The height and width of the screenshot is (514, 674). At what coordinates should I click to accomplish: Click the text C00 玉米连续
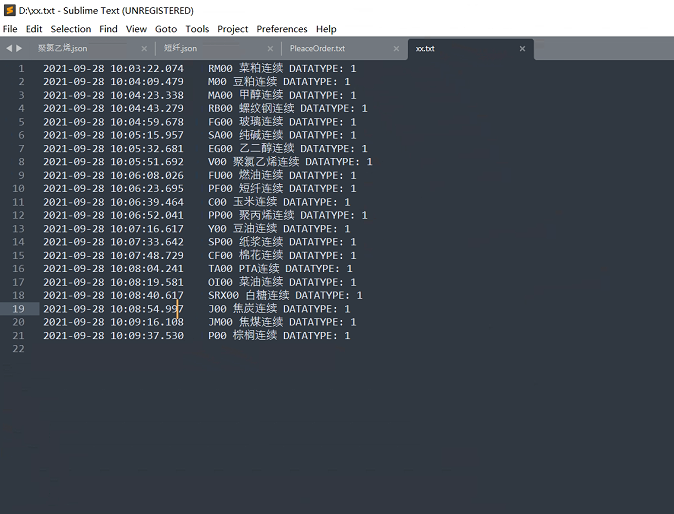coord(242,202)
